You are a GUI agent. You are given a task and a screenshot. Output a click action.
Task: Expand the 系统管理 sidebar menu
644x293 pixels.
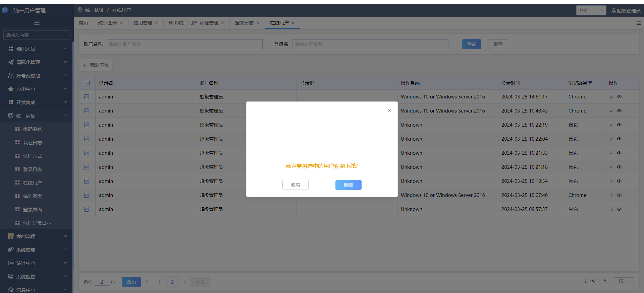click(x=36, y=249)
